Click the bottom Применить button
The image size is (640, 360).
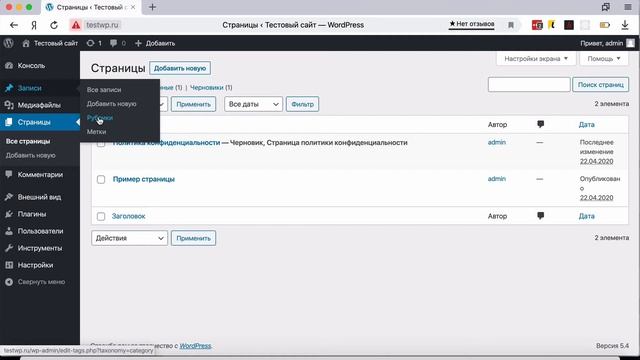[193, 238]
